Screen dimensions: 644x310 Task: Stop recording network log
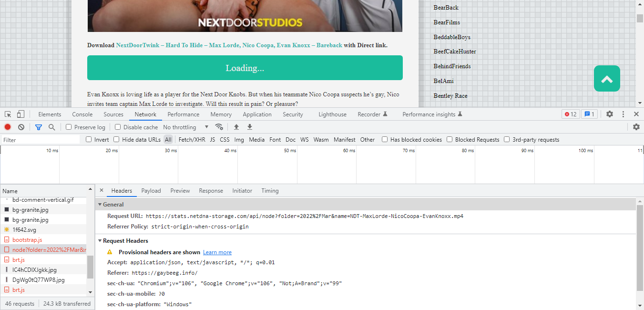point(7,127)
